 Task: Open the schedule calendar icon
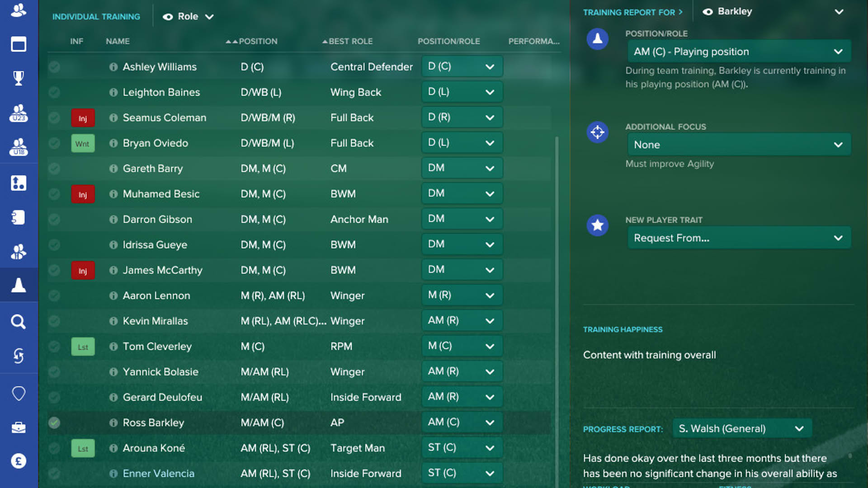(x=19, y=44)
